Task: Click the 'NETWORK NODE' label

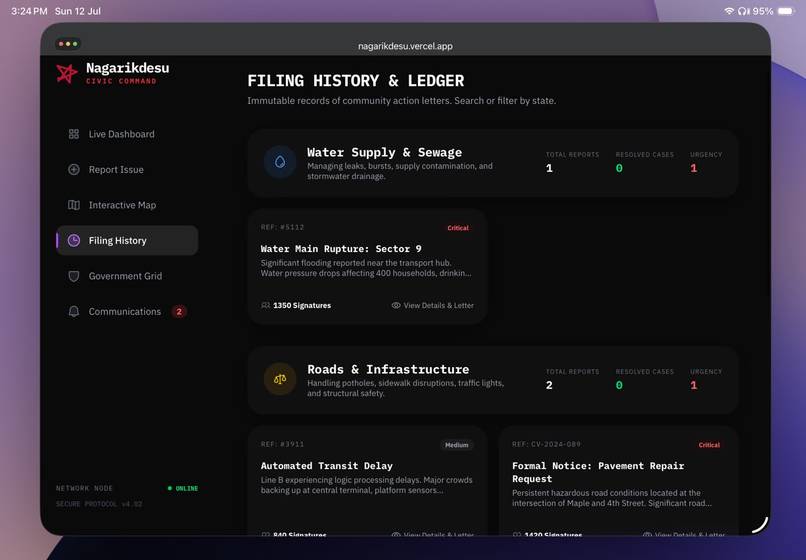Action: click(84, 488)
